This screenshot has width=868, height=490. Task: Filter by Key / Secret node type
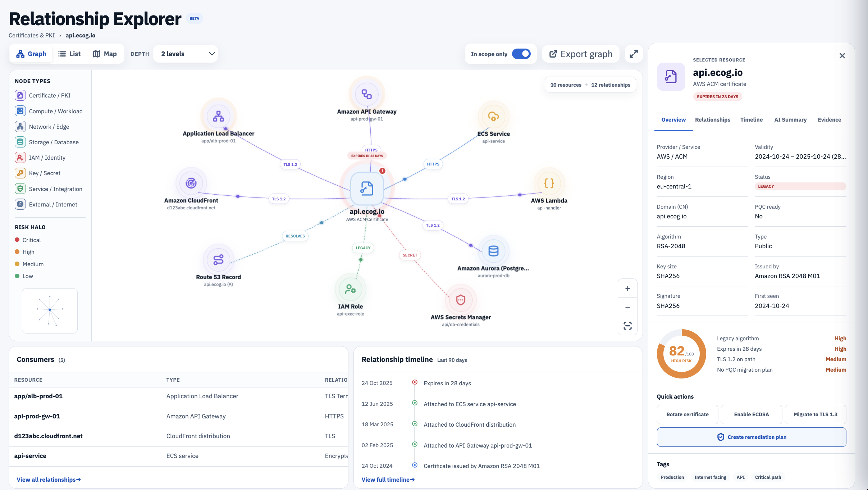click(x=38, y=173)
